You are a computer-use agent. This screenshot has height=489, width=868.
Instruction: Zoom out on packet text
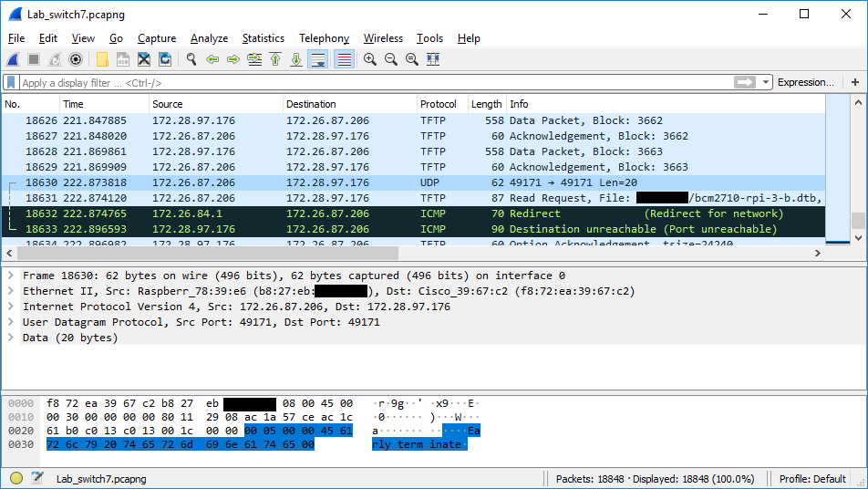pyautogui.click(x=391, y=59)
